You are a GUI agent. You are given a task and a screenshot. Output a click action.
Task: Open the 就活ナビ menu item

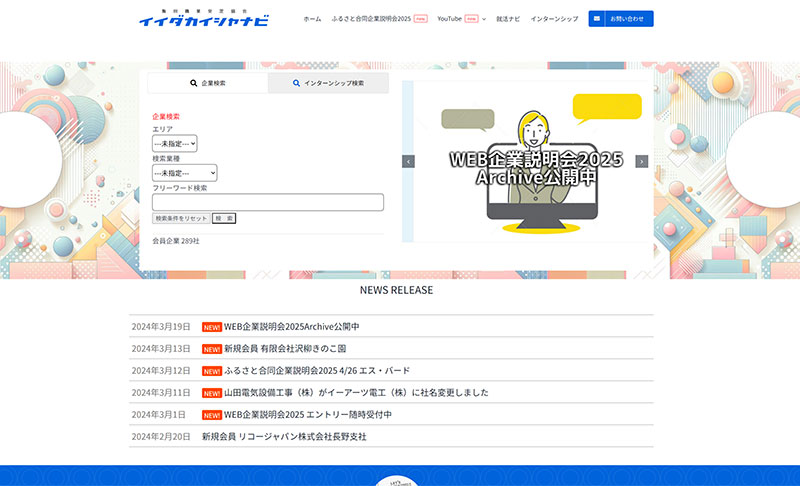pos(508,19)
